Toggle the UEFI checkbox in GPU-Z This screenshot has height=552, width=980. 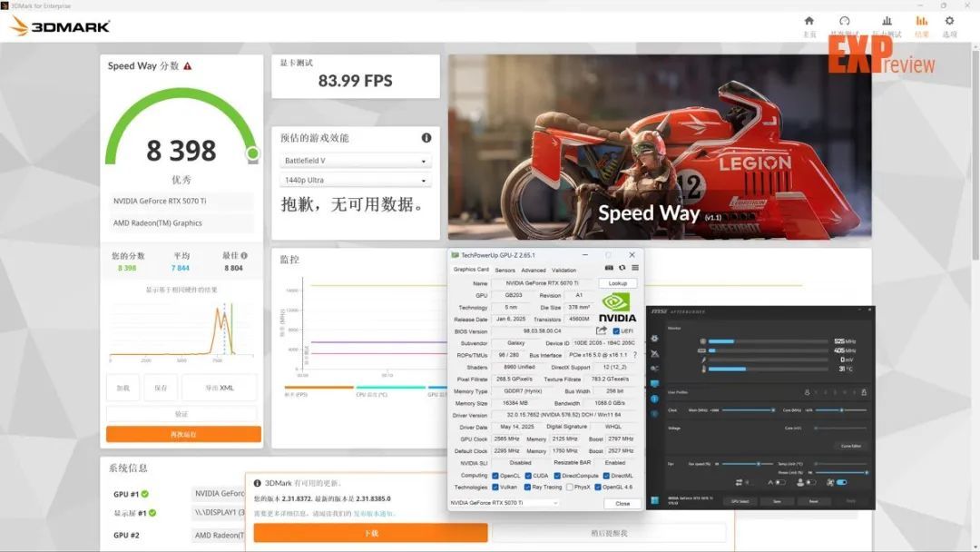point(616,331)
